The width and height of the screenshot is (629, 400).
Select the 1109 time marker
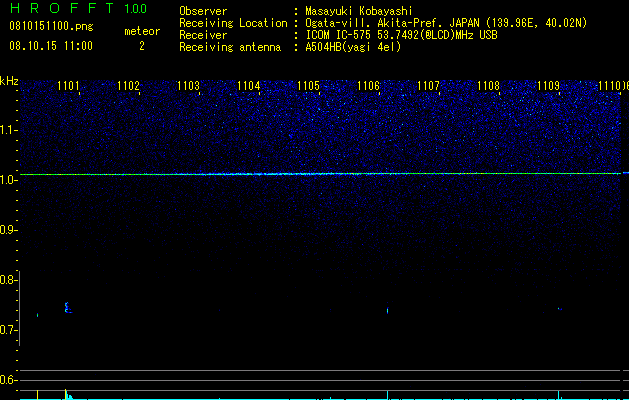pos(548,86)
